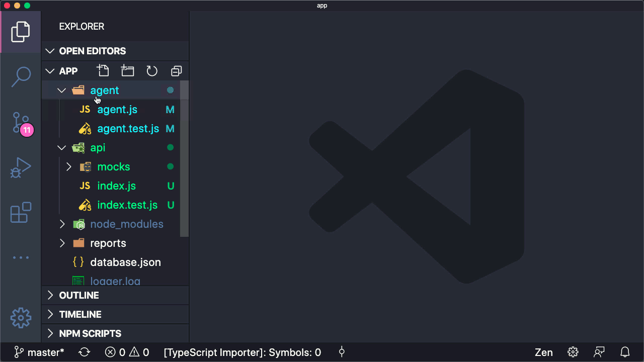Collapse all folders in Explorer
The image size is (644, 362).
coord(176,71)
